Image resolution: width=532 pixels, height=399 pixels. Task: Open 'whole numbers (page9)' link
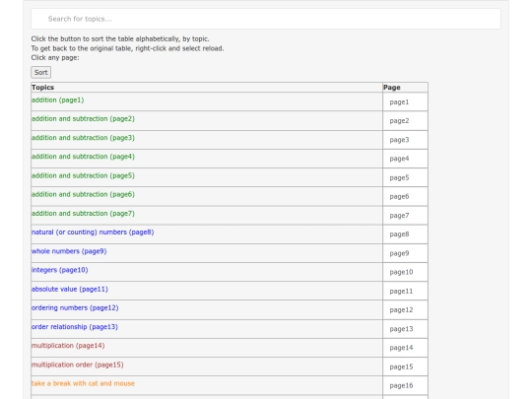tap(69, 251)
